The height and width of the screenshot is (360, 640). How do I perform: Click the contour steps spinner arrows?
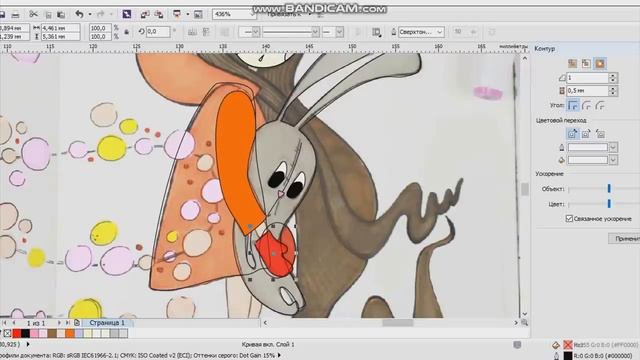coord(612,78)
